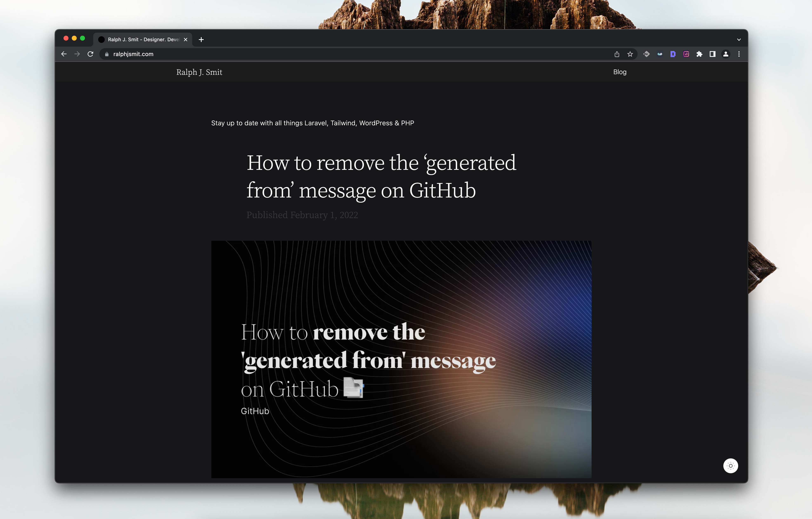Toggle light mode with sun button
This screenshot has width=812, height=519.
[x=730, y=466]
